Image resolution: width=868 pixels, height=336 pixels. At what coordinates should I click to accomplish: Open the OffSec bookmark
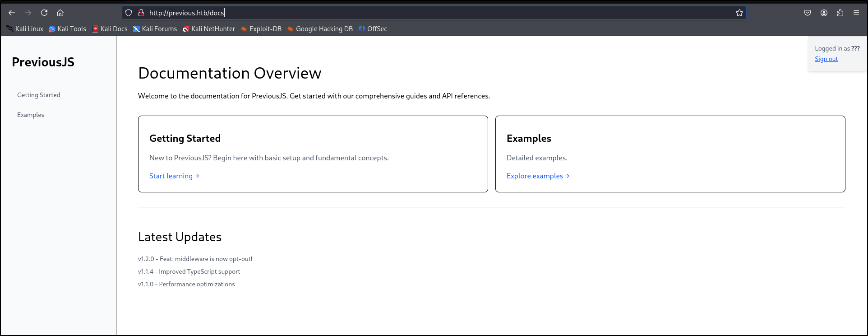click(373, 29)
